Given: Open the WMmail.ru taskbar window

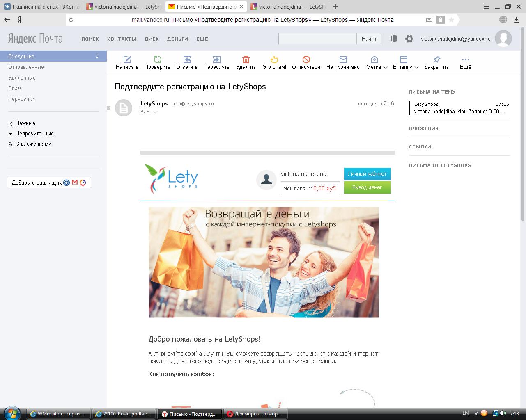Looking at the screenshot, I should 58,414.
